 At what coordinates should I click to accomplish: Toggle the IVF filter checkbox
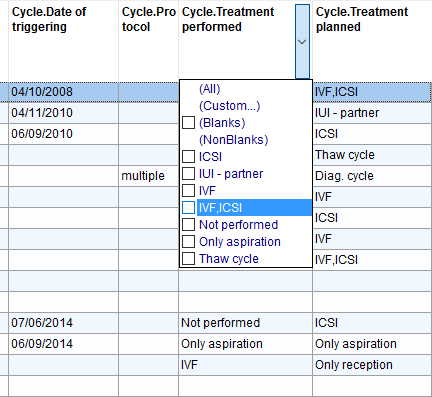pyautogui.click(x=188, y=190)
